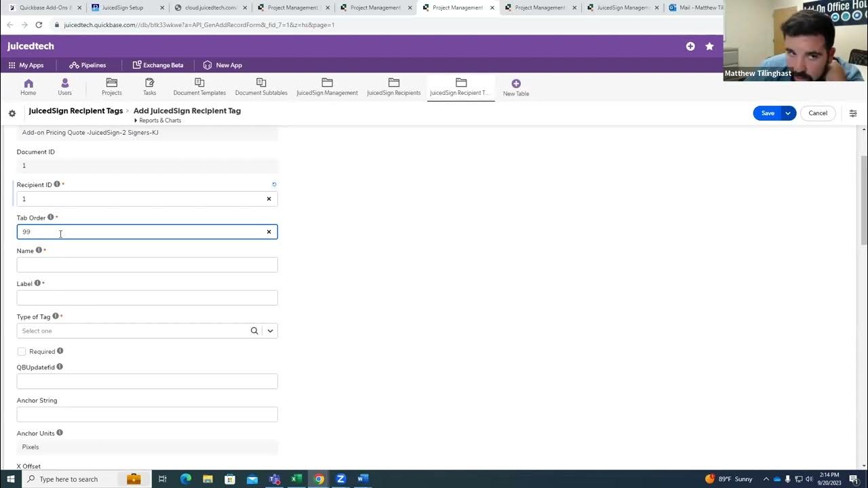Click New App in the top bar

point(222,65)
